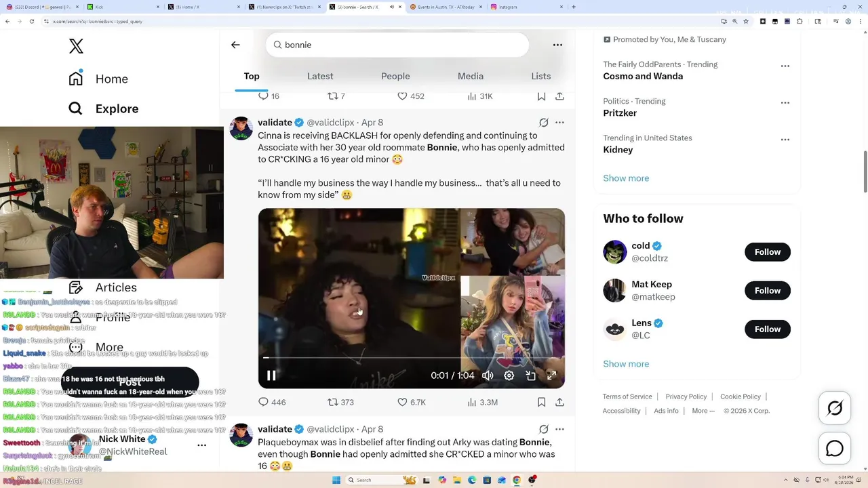
Task: Open the @validclipx handle on the first post
Action: tap(330, 123)
